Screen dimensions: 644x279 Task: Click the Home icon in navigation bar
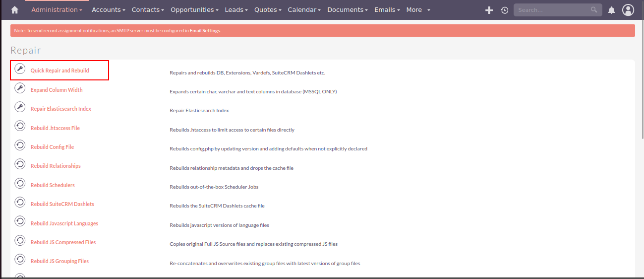pos(15,10)
